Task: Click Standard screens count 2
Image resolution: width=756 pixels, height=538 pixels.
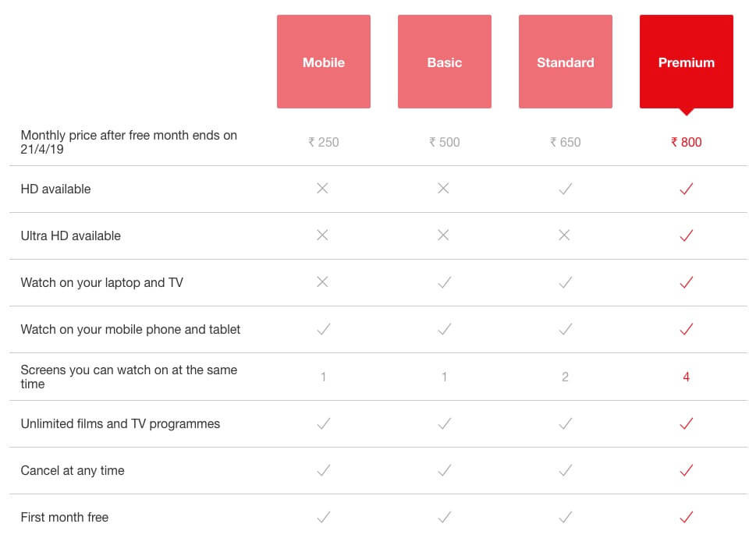Action: [565, 377]
